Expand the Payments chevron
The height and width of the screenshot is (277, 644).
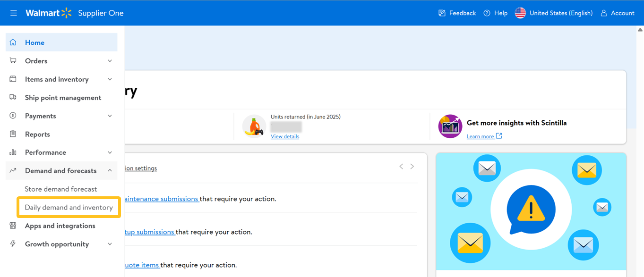coord(110,116)
